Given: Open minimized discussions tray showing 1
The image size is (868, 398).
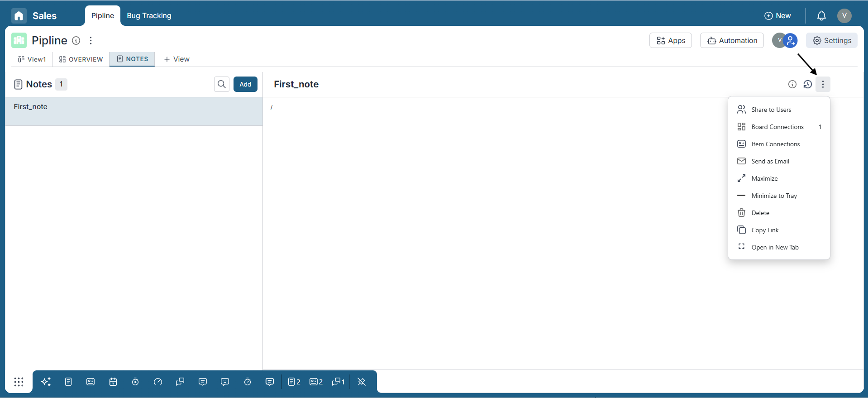Looking at the screenshot, I should click(338, 382).
